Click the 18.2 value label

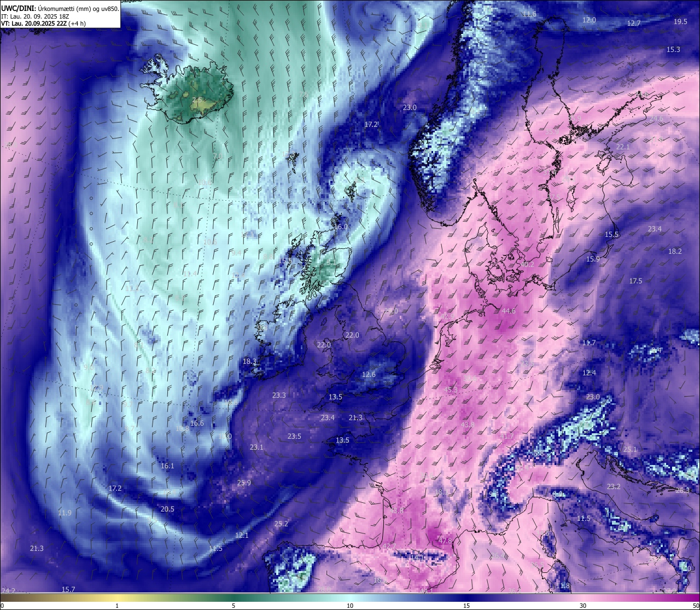tap(675, 252)
